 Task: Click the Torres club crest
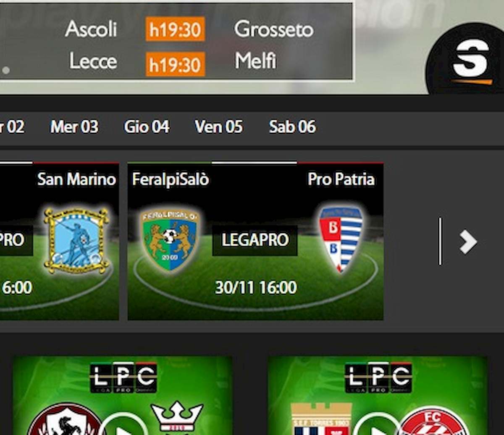pyautogui.click(x=321, y=419)
